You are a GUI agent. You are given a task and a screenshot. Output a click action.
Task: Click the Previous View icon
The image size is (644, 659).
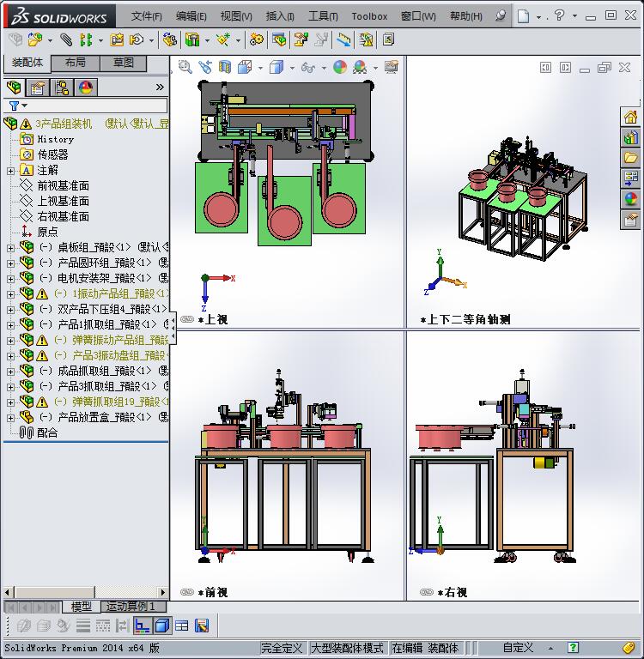click(x=205, y=67)
